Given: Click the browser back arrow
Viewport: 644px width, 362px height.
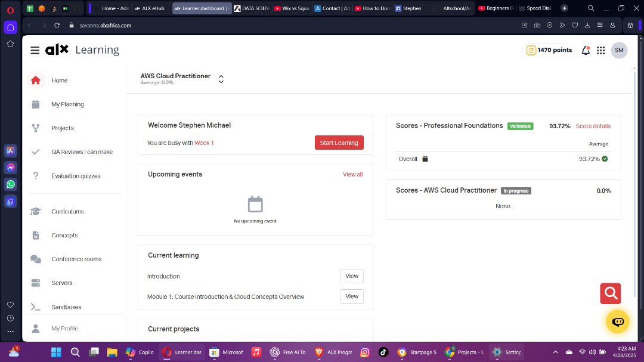Looking at the screenshot, I should pos(30,26).
